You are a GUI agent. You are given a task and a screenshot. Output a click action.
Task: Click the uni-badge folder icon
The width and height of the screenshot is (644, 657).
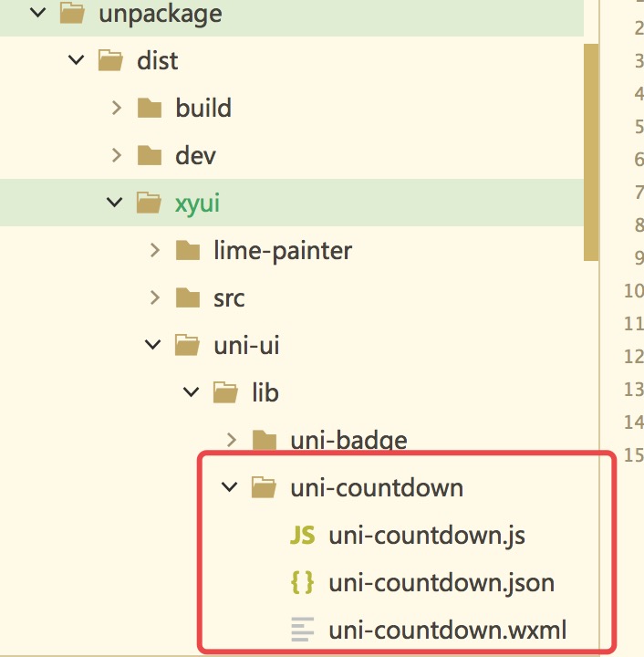(x=264, y=441)
